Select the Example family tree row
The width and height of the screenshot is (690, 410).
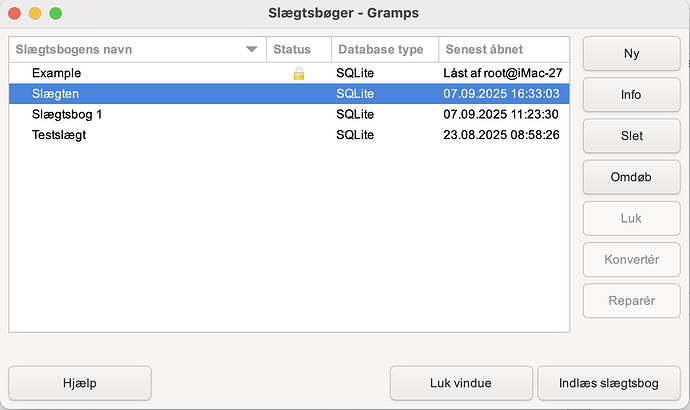click(56, 73)
